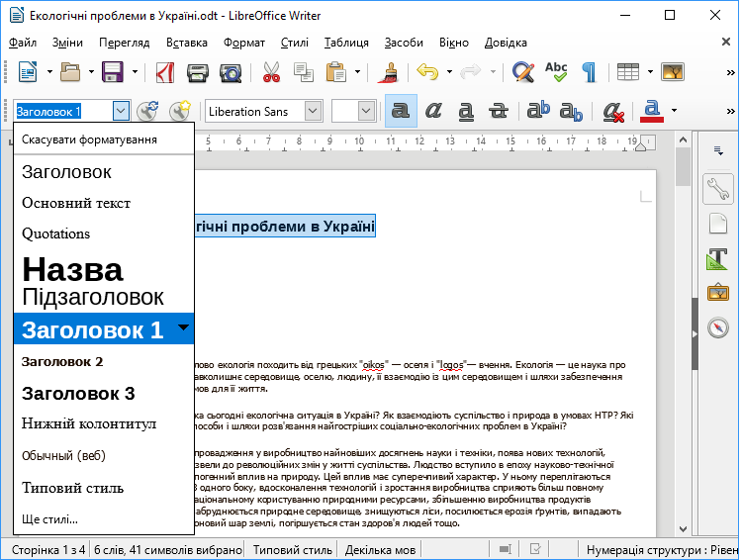Save the document with the floppy icon
This screenshot has width=742, height=560.
pos(113,72)
